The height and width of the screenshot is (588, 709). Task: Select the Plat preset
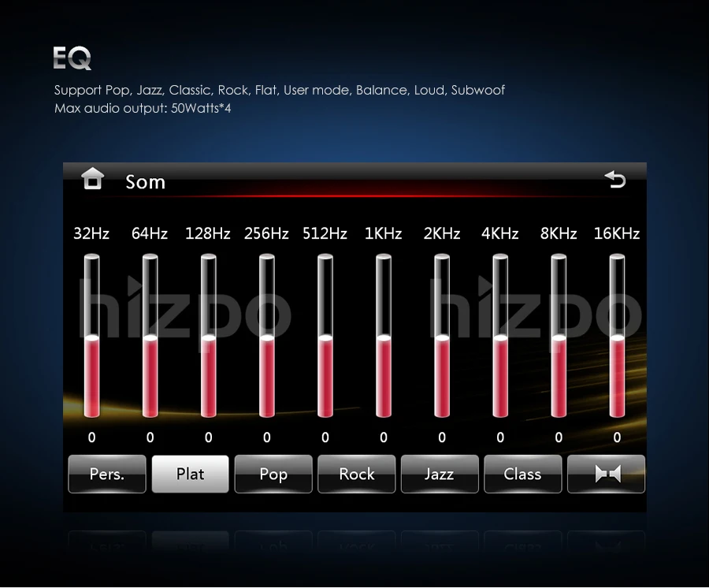pos(191,474)
